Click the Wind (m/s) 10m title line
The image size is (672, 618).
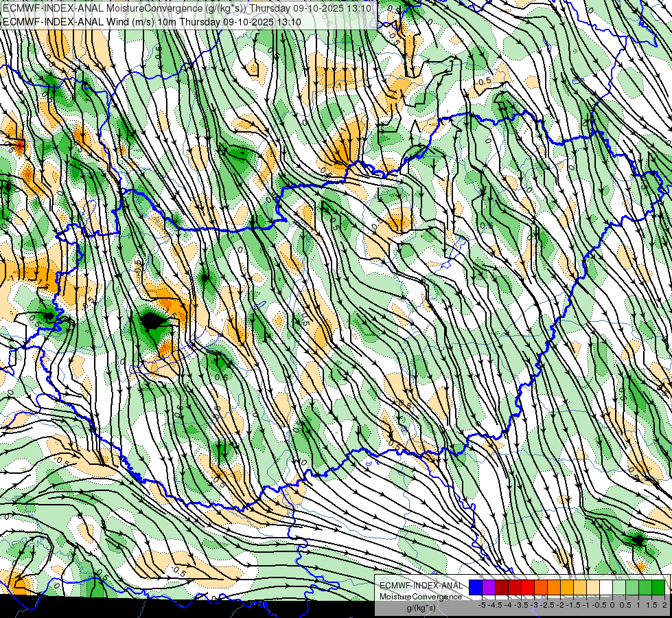152,22
